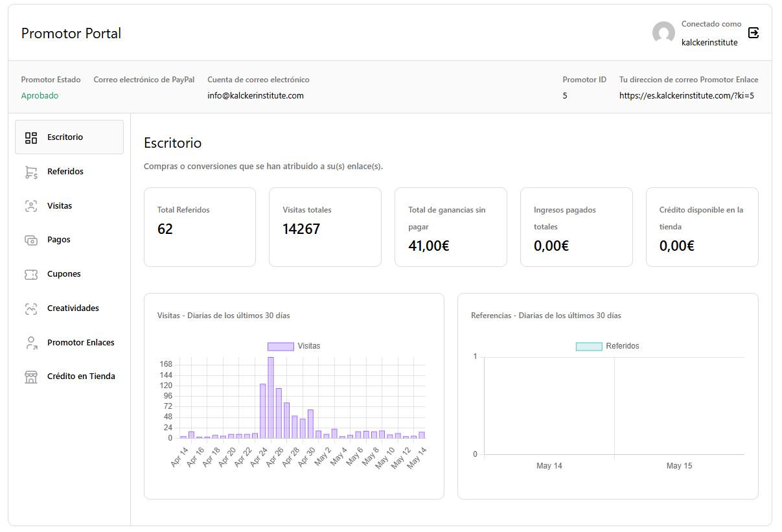Open the Promotor Enlaces page
This screenshot has width=782, height=532.
[81, 343]
